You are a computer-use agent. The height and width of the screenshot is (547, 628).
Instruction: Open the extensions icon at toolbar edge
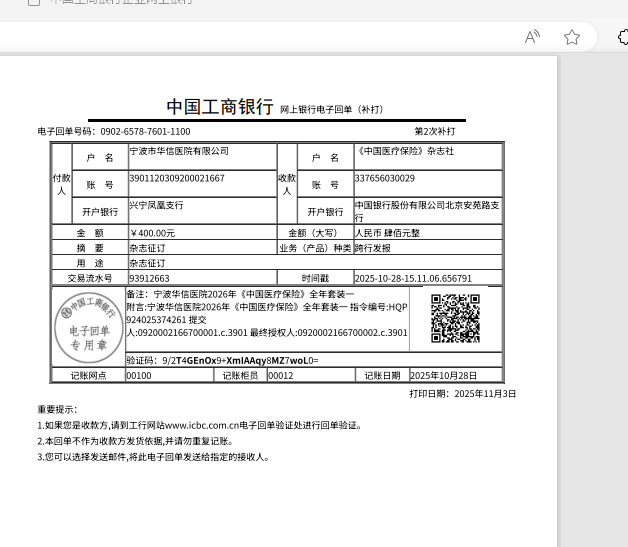pyautogui.click(x=621, y=37)
